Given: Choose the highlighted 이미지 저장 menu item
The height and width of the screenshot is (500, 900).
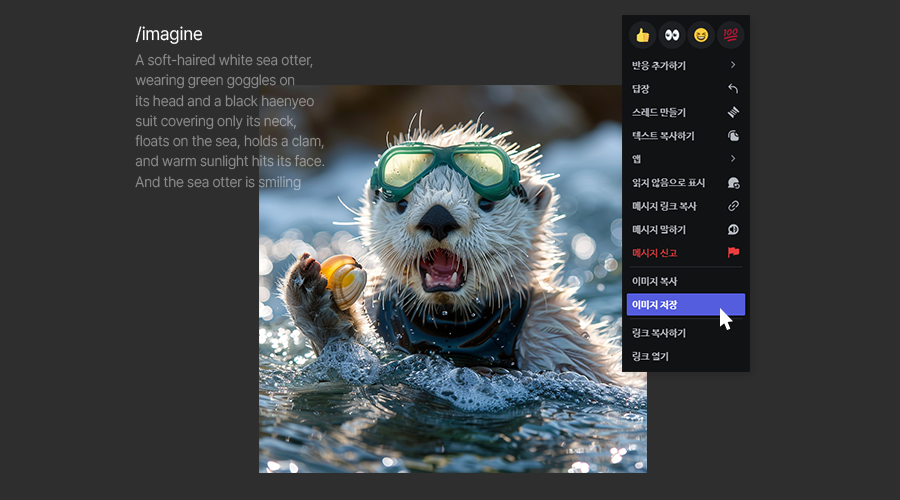Looking at the screenshot, I should coord(685,305).
